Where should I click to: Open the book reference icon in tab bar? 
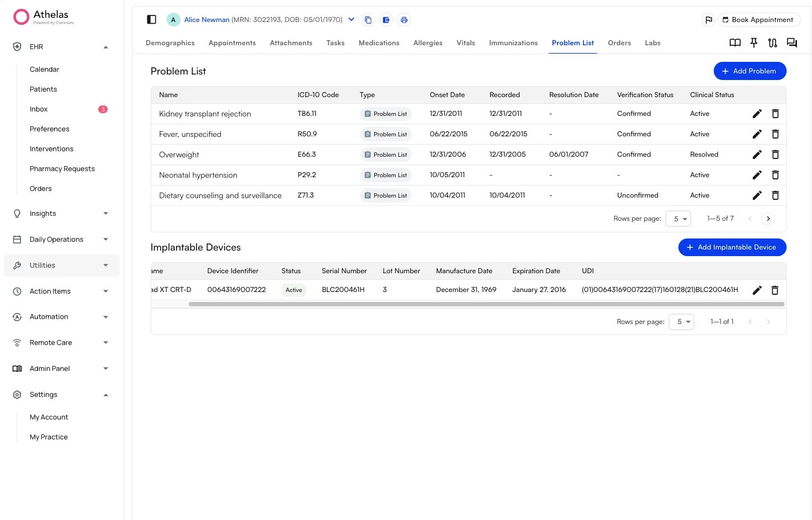(735, 43)
